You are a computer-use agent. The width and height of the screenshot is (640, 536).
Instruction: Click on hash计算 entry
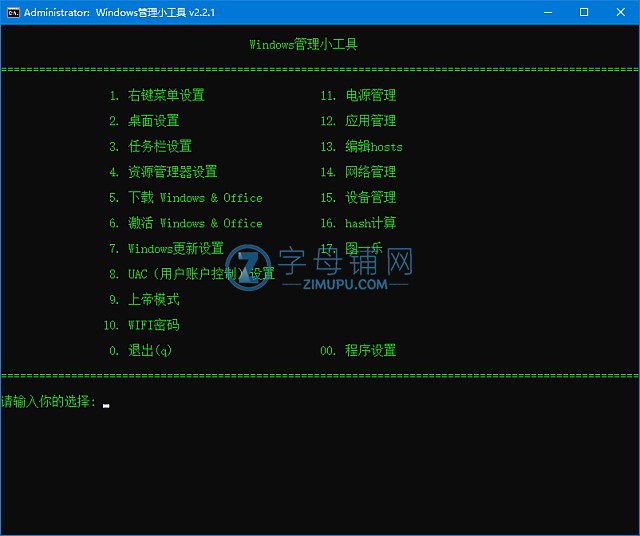click(x=370, y=223)
